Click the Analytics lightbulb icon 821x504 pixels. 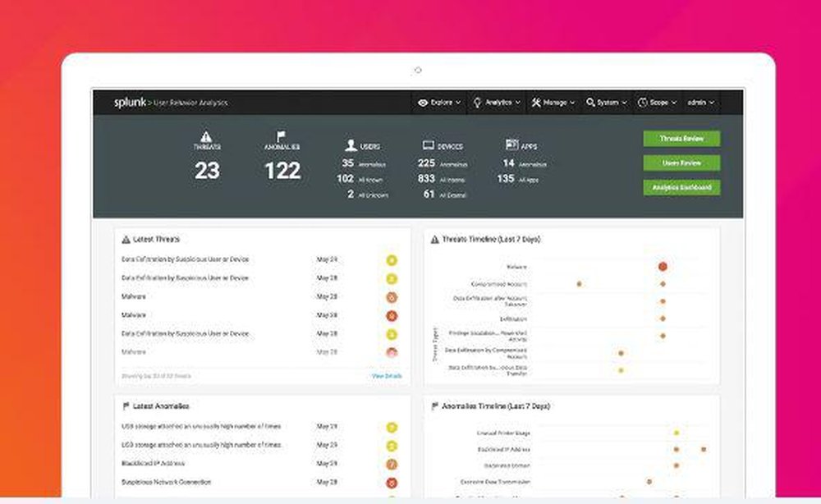click(x=477, y=103)
